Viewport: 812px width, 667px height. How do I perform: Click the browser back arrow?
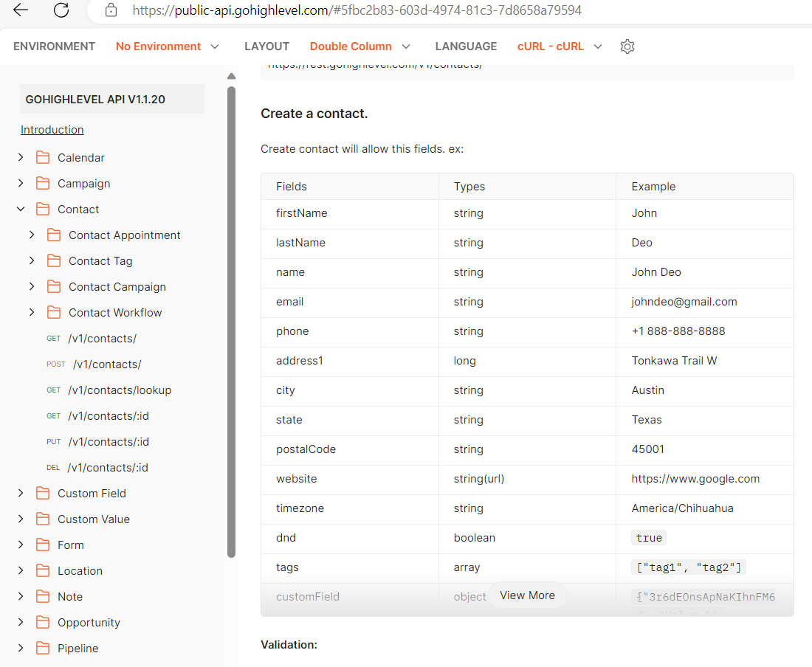(21, 10)
